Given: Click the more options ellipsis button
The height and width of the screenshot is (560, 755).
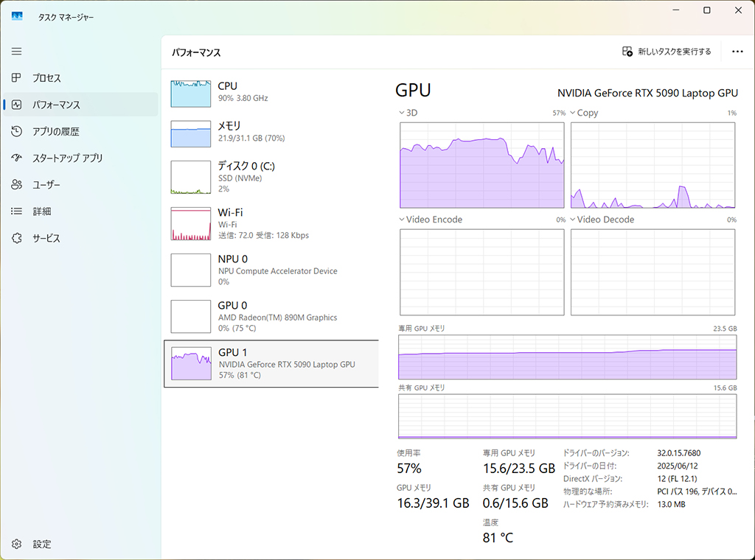Looking at the screenshot, I should [x=737, y=52].
